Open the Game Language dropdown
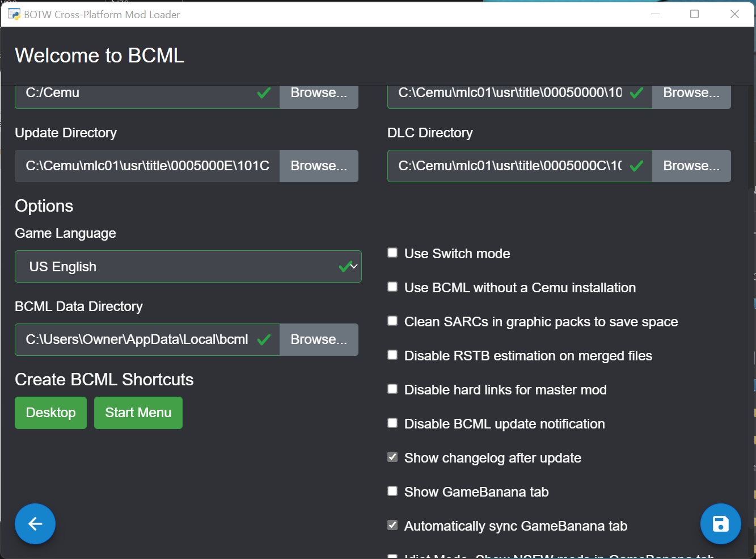Screen dimensions: 756x559 click(188, 266)
